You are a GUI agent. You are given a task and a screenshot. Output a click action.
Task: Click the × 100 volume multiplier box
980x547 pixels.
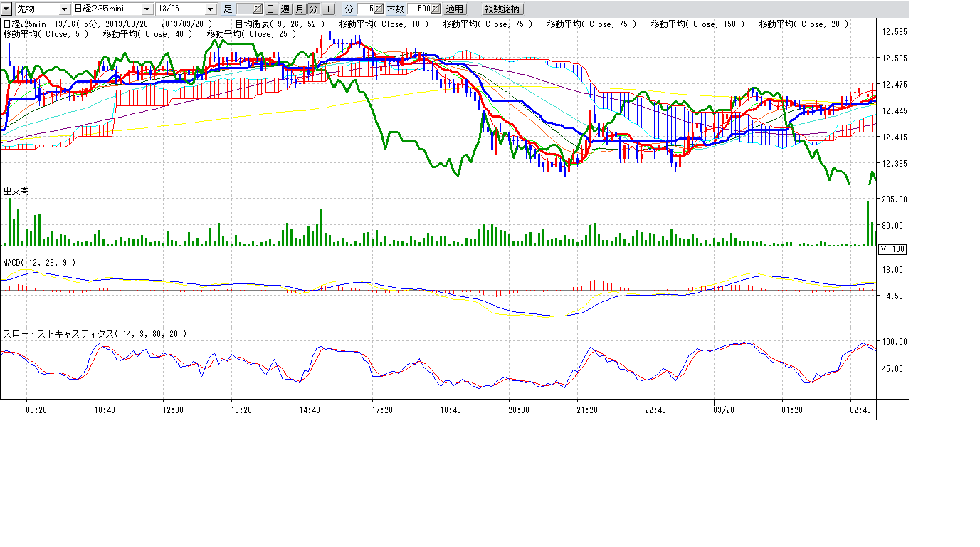click(892, 249)
